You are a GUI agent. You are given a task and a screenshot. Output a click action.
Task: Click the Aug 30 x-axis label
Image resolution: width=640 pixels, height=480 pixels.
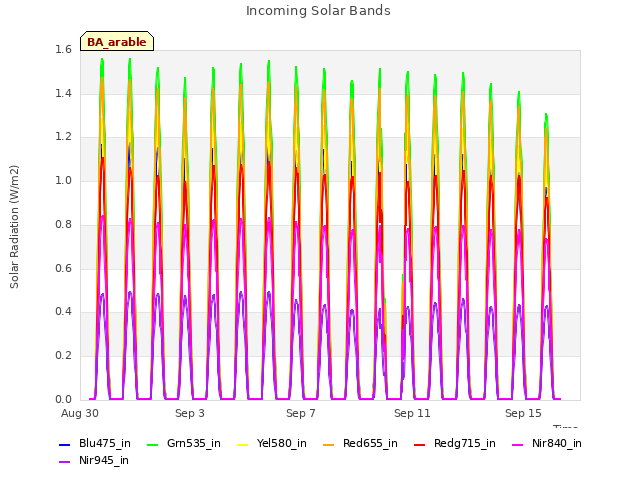[x=80, y=413]
